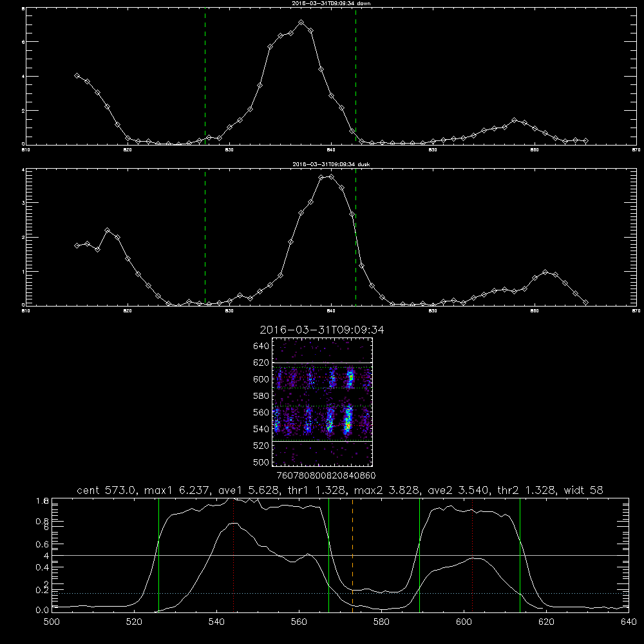Click upper white horizontal line in spectrogram
The image size is (644, 644).
click(x=323, y=363)
